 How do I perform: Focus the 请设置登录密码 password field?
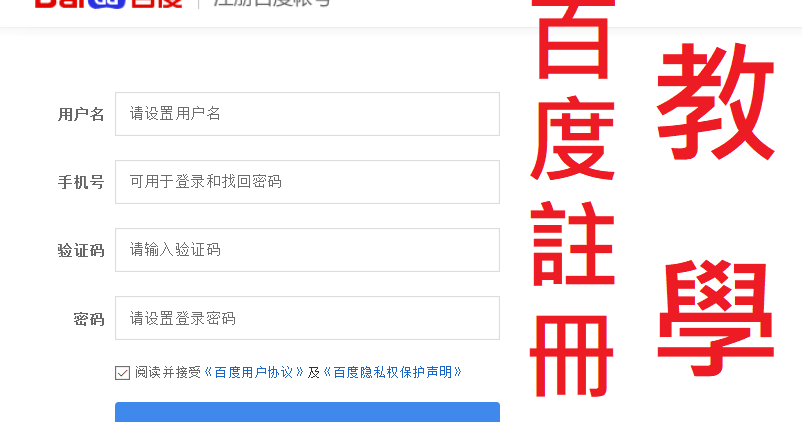click(x=307, y=318)
